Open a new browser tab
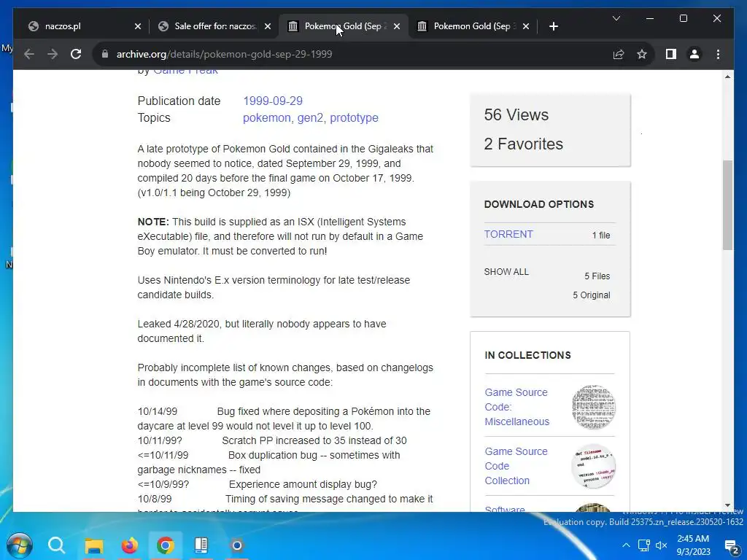Screen dimensions: 747x560 pos(553,26)
